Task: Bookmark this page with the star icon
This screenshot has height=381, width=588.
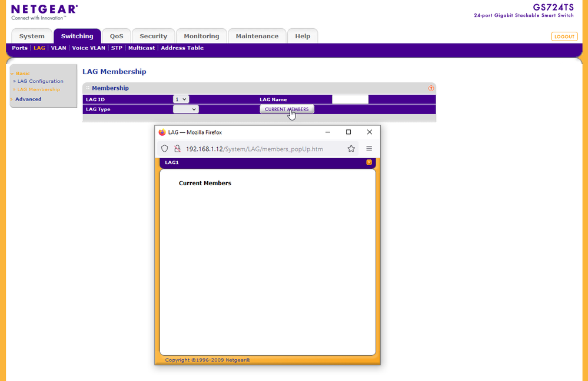Action: point(351,149)
